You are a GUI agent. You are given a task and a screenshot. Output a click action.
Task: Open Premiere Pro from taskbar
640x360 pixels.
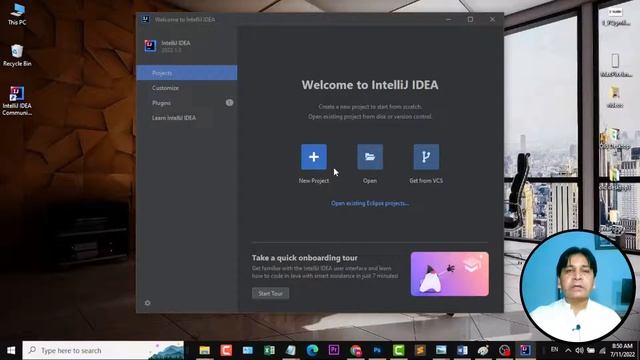tap(334, 350)
